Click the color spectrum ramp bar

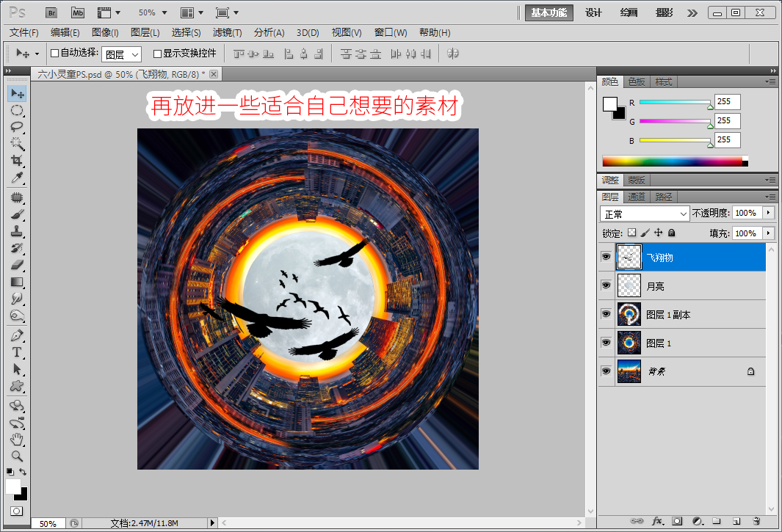675,161
